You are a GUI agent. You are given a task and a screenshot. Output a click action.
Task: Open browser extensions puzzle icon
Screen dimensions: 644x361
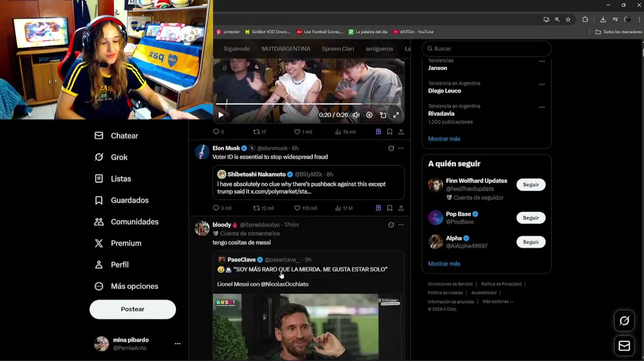pyautogui.click(x=585, y=20)
